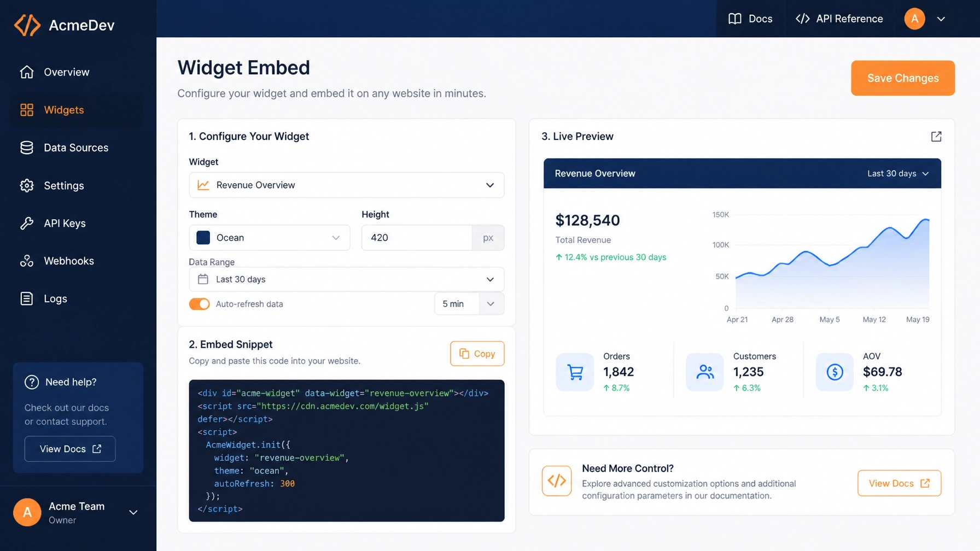Click the Docs book icon in top bar

(x=735, y=19)
